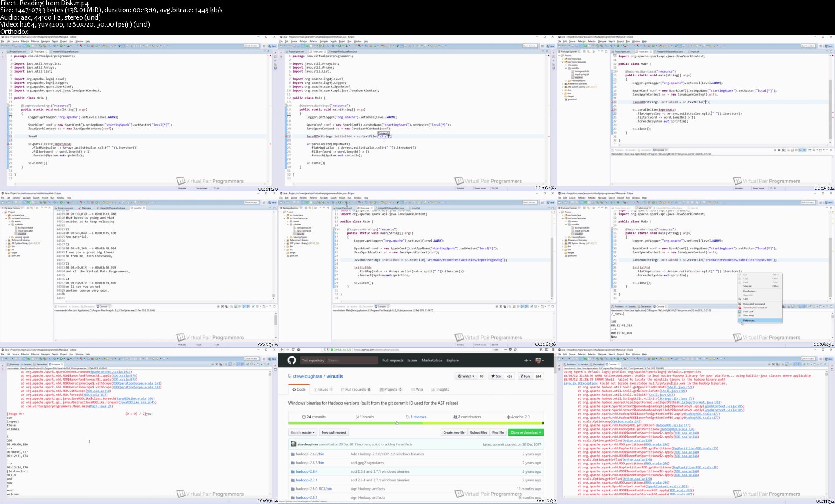Click the Find file button
835x504 pixels.
[x=498, y=432]
